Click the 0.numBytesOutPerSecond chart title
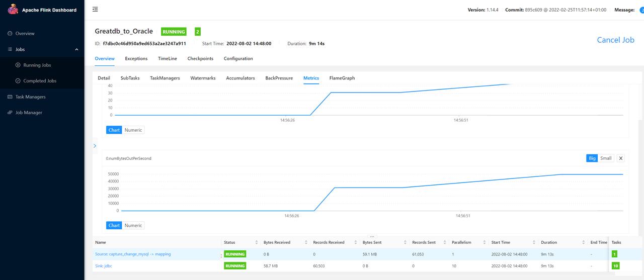This screenshot has height=280, width=644. click(129, 158)
